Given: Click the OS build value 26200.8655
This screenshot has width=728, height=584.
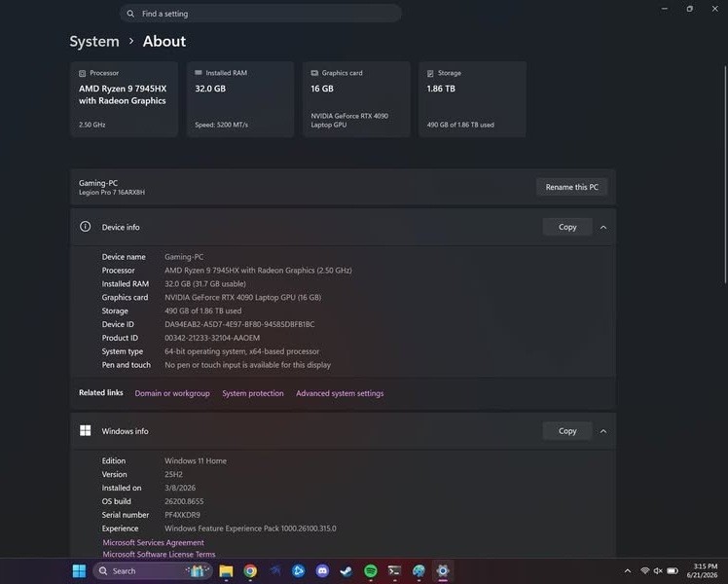Looking at the screenshot, I should [x=184, y=501].
